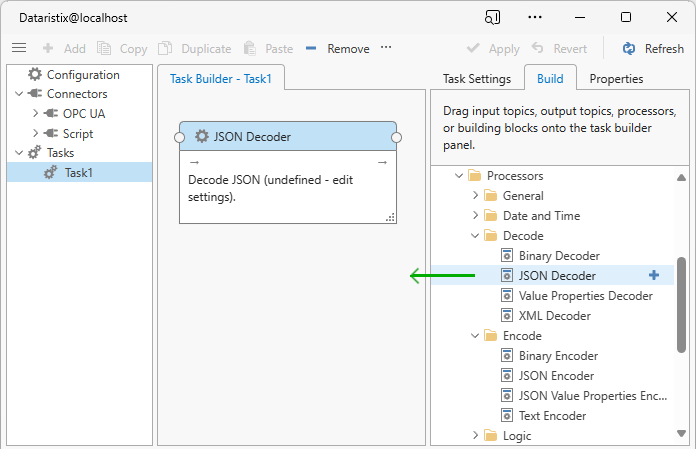The height and width of the screenshot is (449, 696).
Task: Select Configuration in the left tree
Action: coord(83,75)
